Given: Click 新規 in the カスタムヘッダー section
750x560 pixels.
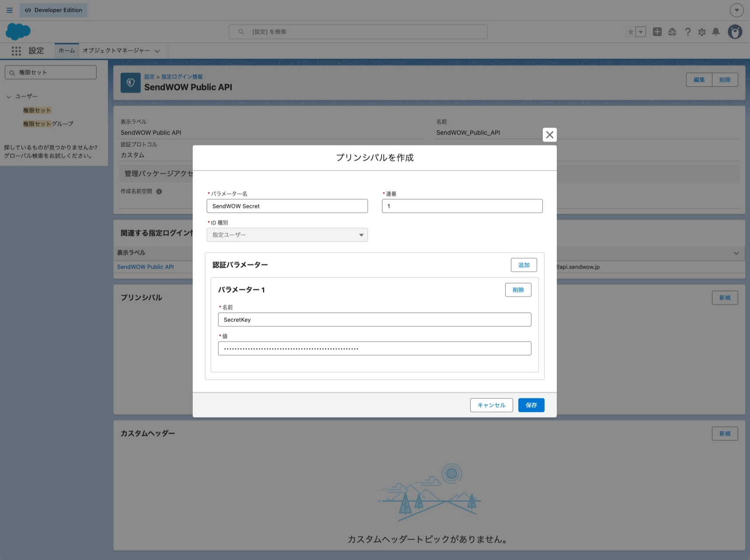Looking at the screenshot, I should [725, 434].
